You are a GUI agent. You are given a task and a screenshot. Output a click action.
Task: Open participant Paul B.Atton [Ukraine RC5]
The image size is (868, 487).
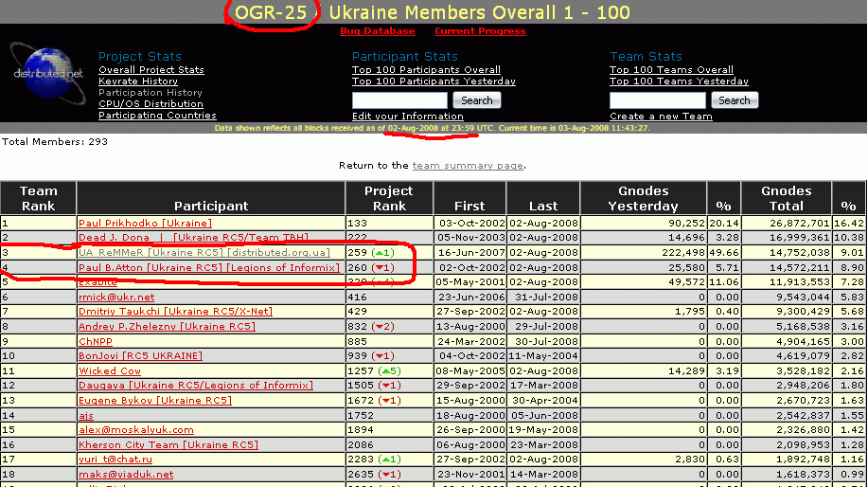(x=208, y=267)
